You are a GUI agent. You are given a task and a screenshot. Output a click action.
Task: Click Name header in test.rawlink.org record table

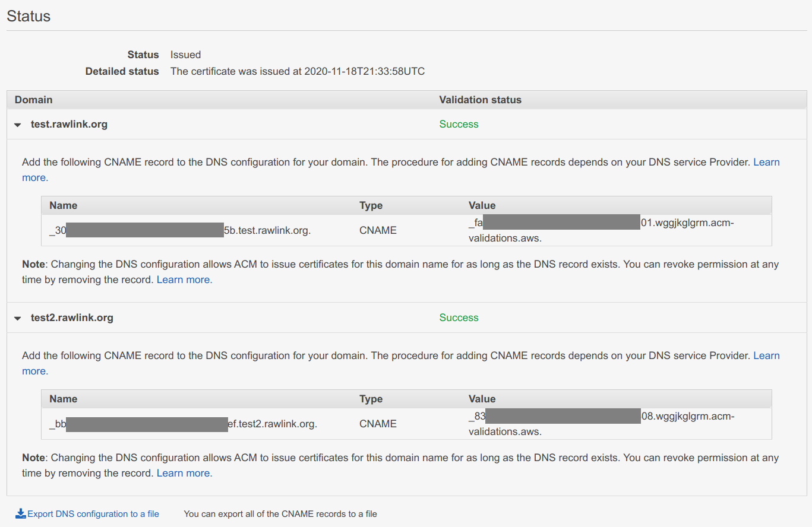coord(63,205)
